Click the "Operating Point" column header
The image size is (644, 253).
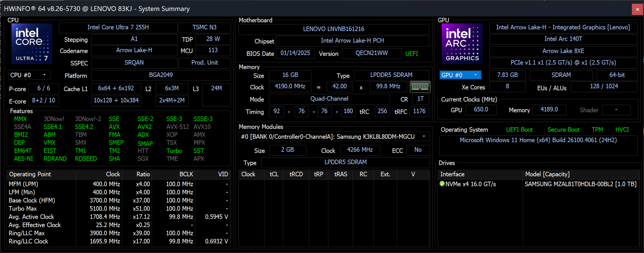pyautogui.click(x=41, y=174)
